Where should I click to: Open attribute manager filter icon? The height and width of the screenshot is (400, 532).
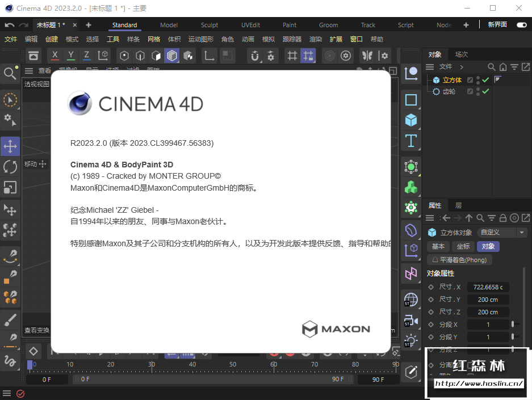pos(492,218)
